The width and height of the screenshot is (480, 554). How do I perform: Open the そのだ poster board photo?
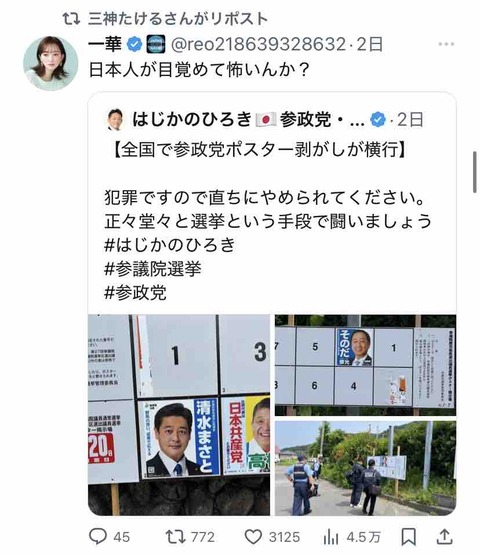point(366,365)
